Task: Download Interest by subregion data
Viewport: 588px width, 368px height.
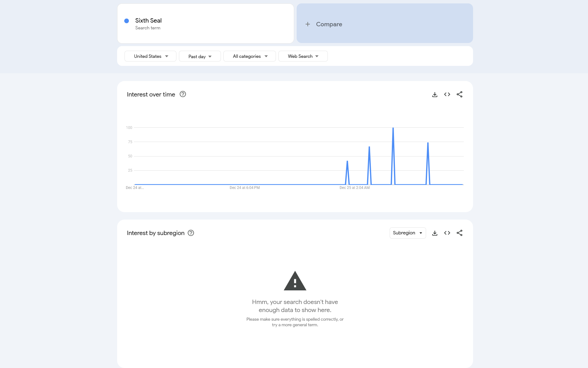Action: click(435, 233)
